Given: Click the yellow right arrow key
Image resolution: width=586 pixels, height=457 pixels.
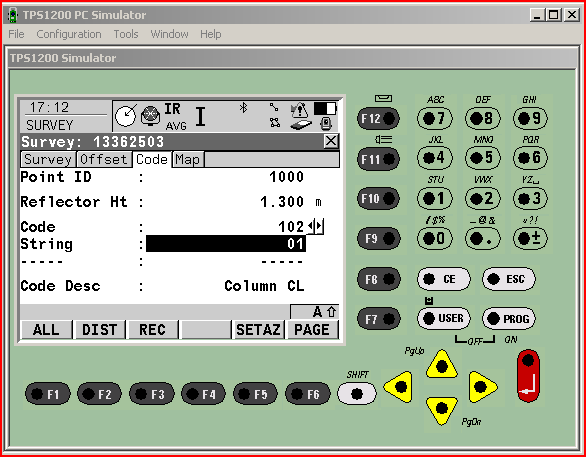Looking at the screenshot, I should [482, 387].
